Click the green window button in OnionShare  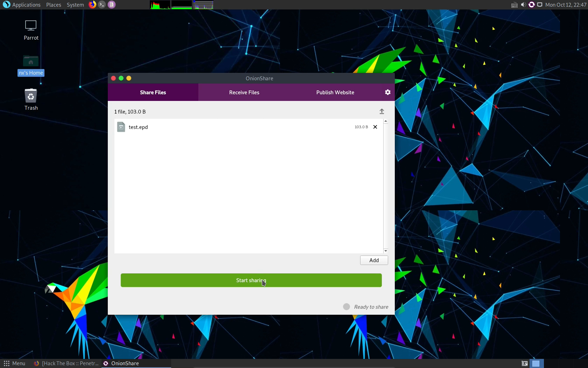coord(121,78)
